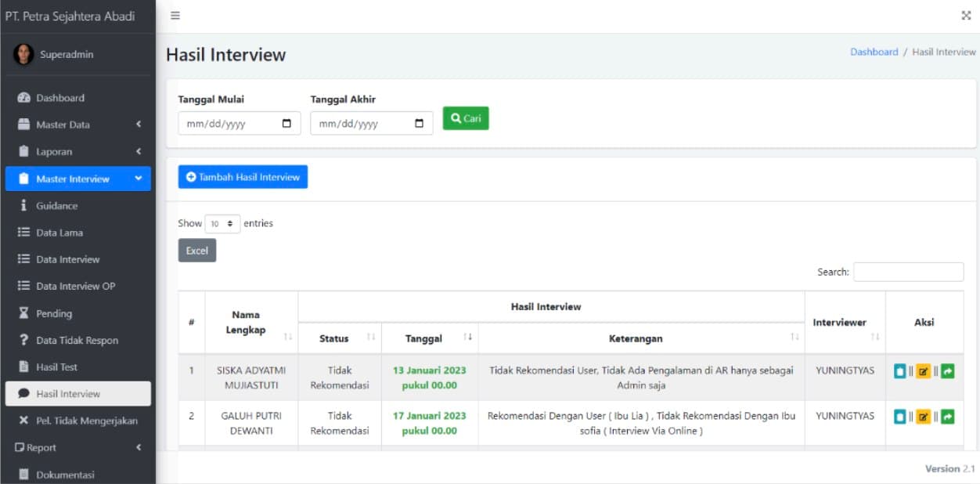Image resolution: width=980 pixels, height=484 pixels.
Task: Expand the Report sidebar menu
Action: point(78,448)
